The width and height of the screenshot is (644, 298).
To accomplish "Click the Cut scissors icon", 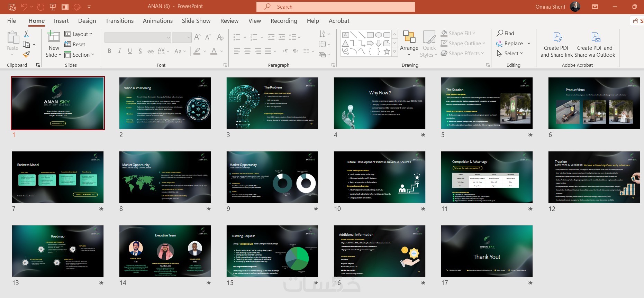I will click(x=26, y=34).
